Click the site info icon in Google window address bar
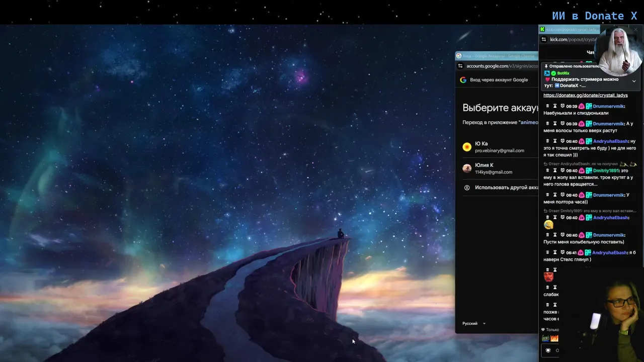 coord(460,66)
